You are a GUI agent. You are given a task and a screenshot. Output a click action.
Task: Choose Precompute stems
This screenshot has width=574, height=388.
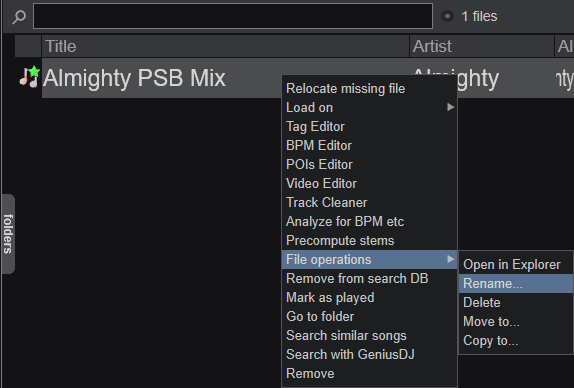(369, 241)
